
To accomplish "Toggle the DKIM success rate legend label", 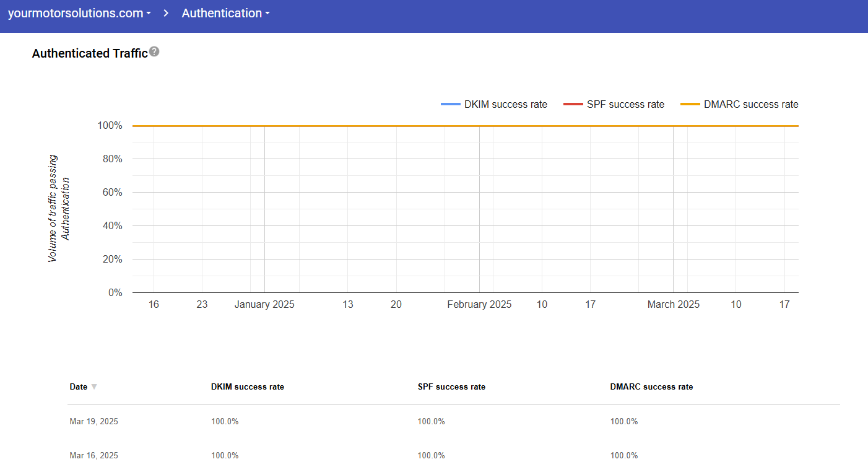I will pyautogui.click(x=506, y=104).
